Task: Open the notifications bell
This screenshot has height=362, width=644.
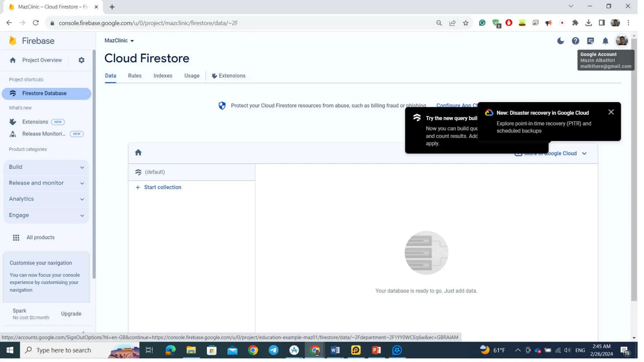Action: pyautogui.click(x=605, y=41)
